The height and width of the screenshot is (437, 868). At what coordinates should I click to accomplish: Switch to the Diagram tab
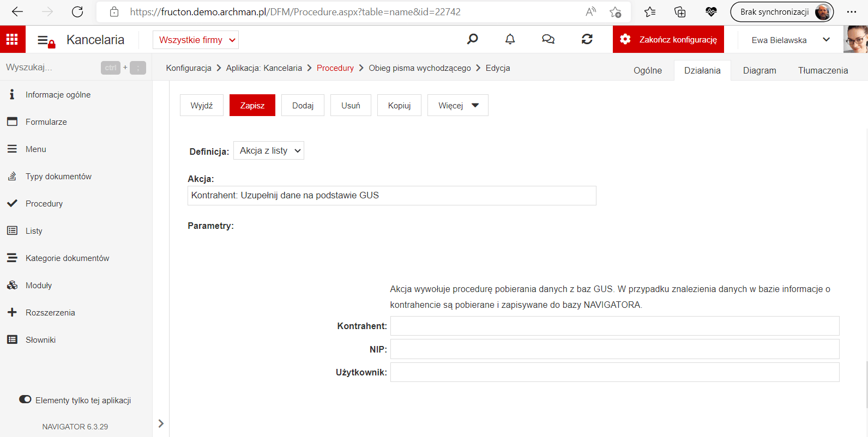coord(759,70)
